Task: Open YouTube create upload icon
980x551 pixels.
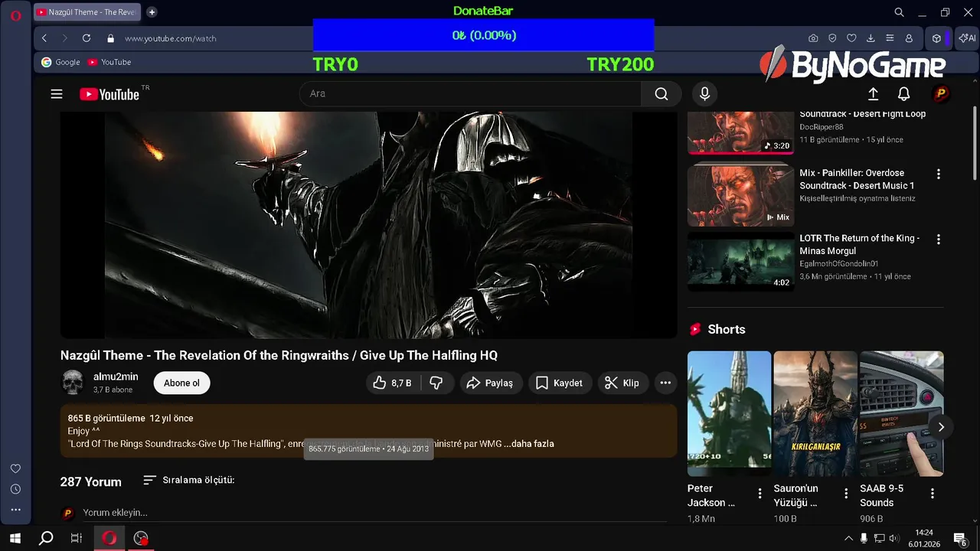Action: coord(873,94)
